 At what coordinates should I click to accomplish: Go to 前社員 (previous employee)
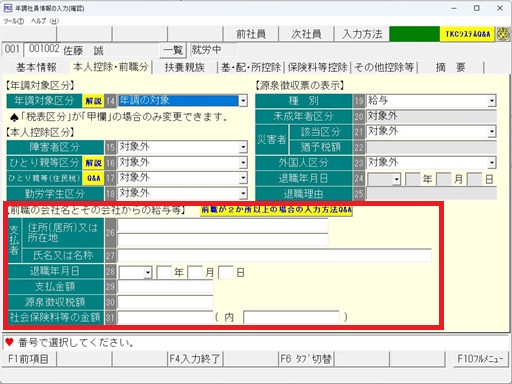251,34
